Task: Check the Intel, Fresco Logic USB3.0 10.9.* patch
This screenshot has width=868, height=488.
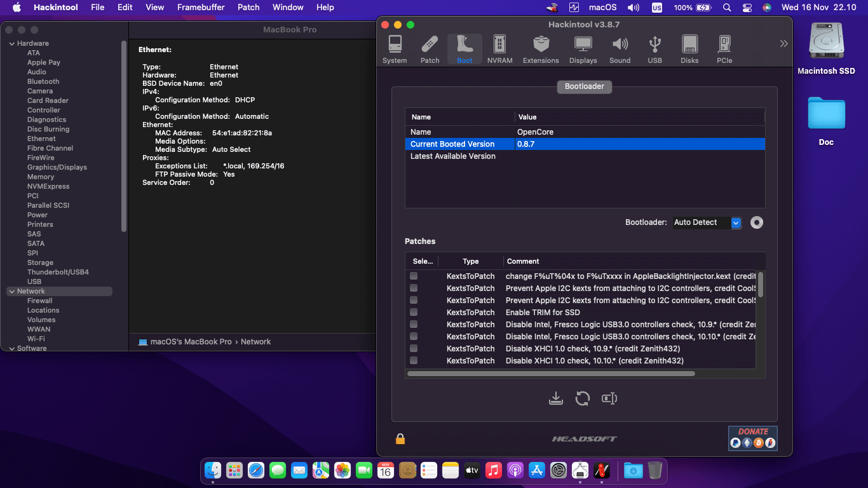Action: pyautogui.click(x=414, y=324)
